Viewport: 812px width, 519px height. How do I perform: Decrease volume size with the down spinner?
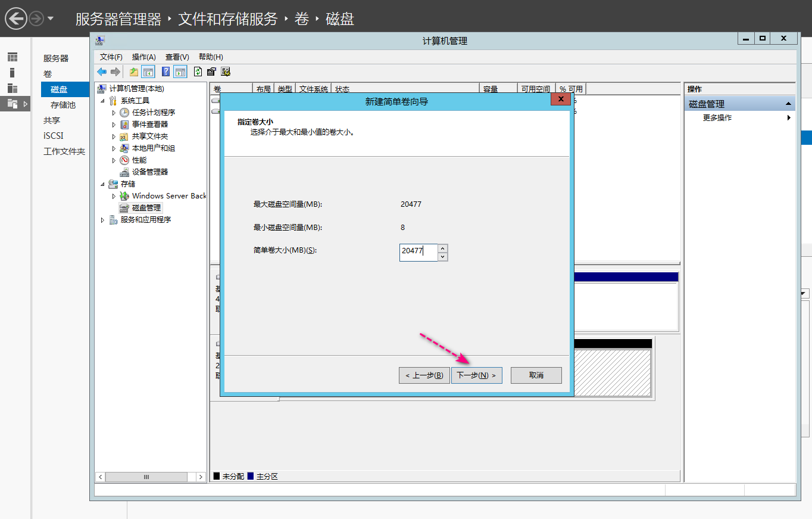coord(442,257)
